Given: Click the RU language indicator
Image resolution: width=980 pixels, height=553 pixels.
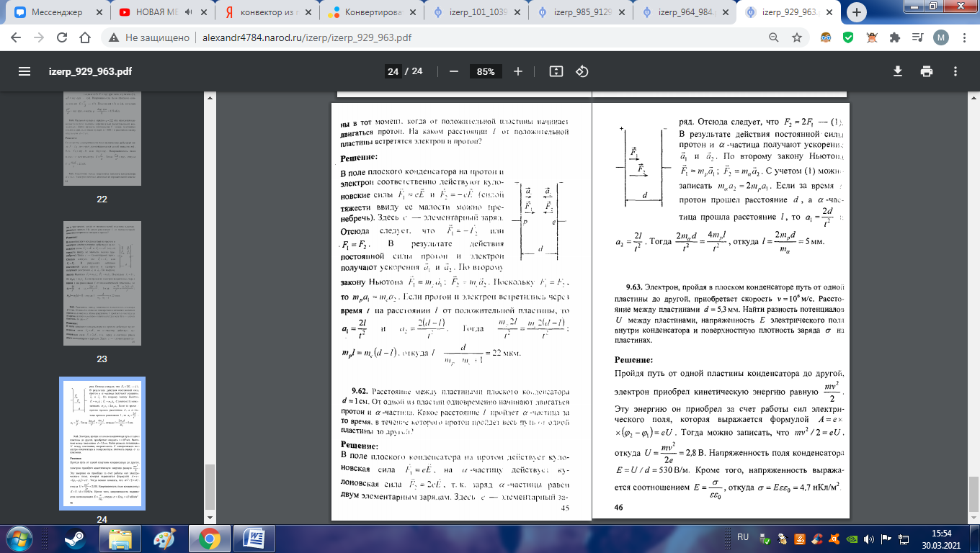Looking at the screenshot, I should tap(743, 536).
